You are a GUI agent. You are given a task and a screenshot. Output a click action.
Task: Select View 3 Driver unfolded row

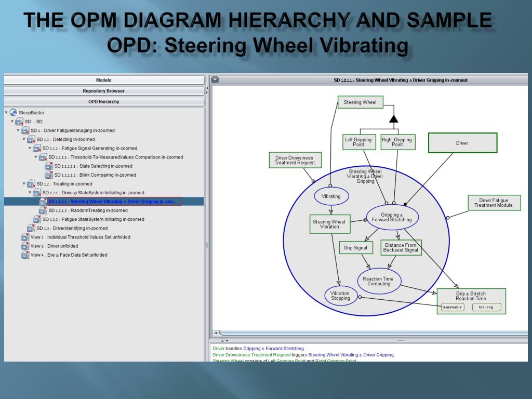54,246
